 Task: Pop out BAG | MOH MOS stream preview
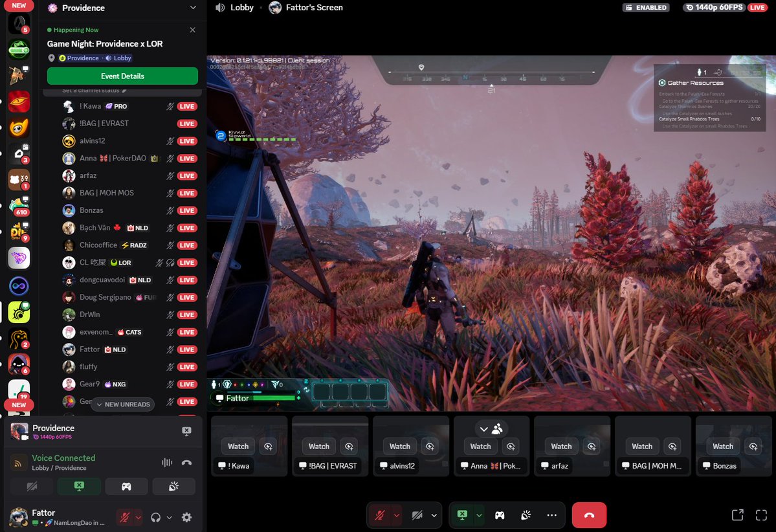point(672,447)
